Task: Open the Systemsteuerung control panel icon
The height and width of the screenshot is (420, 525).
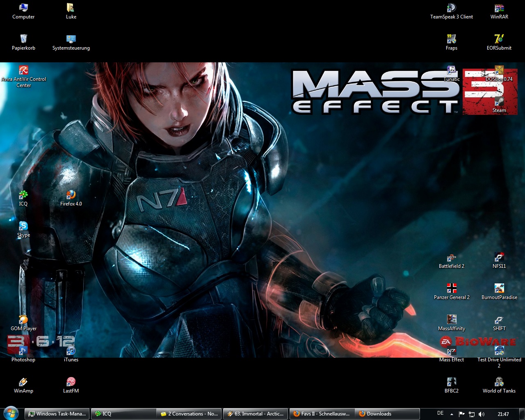Action: click(71, 42)
